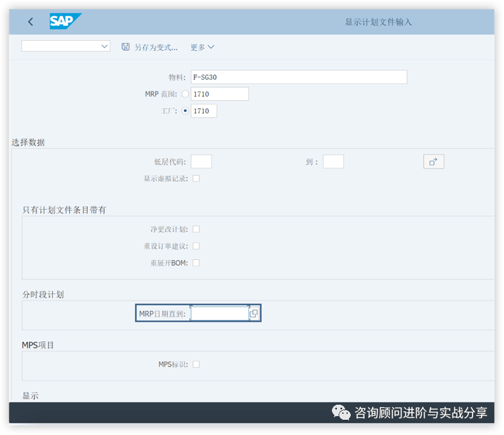Viewport: 504px width, 435px height.
Task: Click the 工厂 input showing 1710
Action: coord(204,111)
